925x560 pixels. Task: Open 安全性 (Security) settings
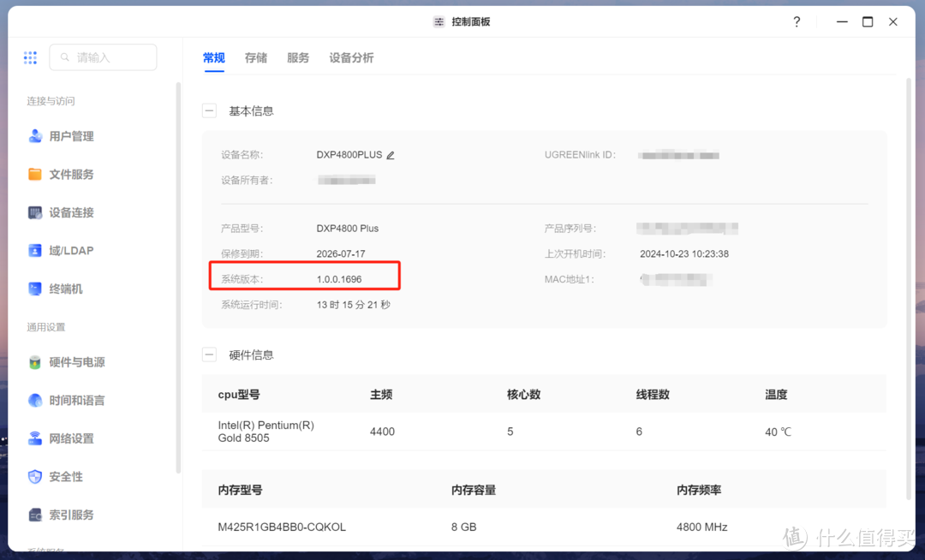(67, 476)
